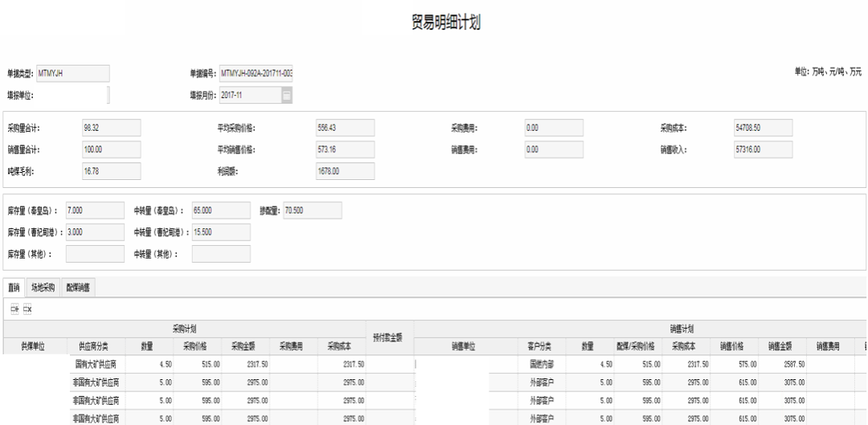Click the 575.00 sales price cell
868x425 pixels.
point(734,364)
